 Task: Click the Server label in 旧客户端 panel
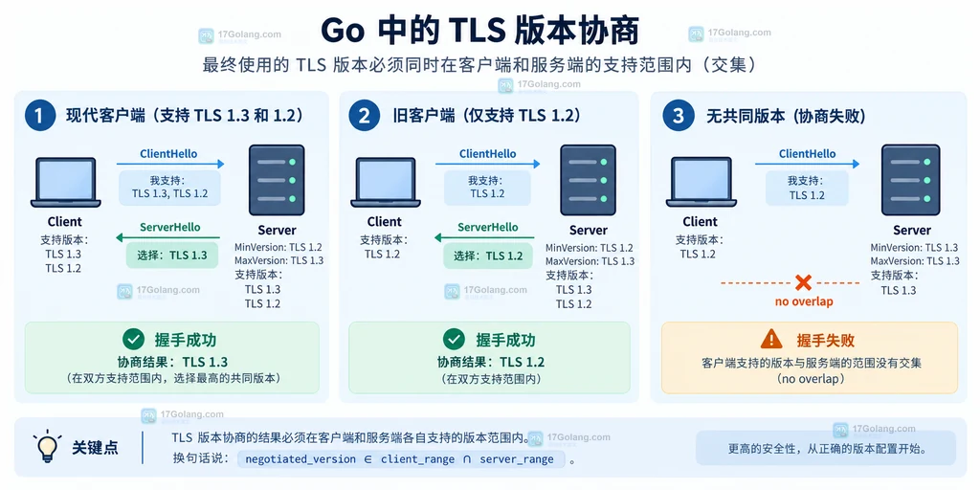click(589, 230)
